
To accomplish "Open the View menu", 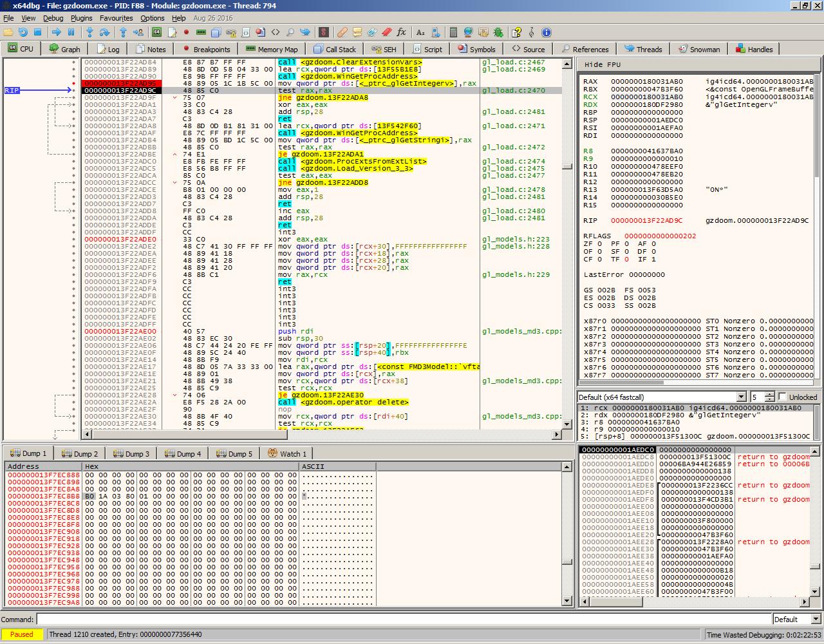I will pos(28,18).
